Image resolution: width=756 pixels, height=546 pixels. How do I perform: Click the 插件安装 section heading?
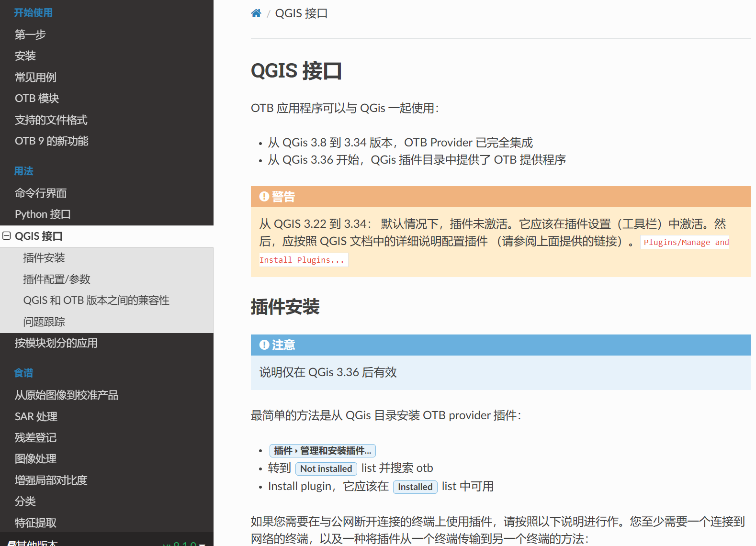pos(285,307)
